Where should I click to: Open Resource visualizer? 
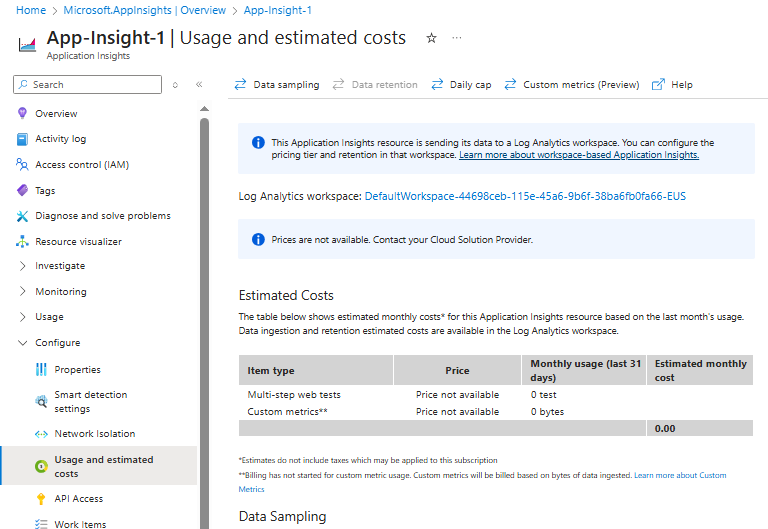pos(78,241)
